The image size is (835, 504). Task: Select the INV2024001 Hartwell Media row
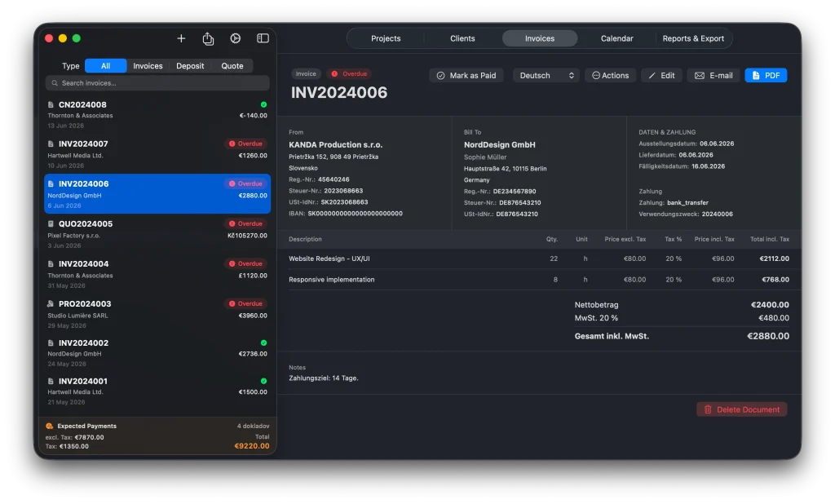157,391
